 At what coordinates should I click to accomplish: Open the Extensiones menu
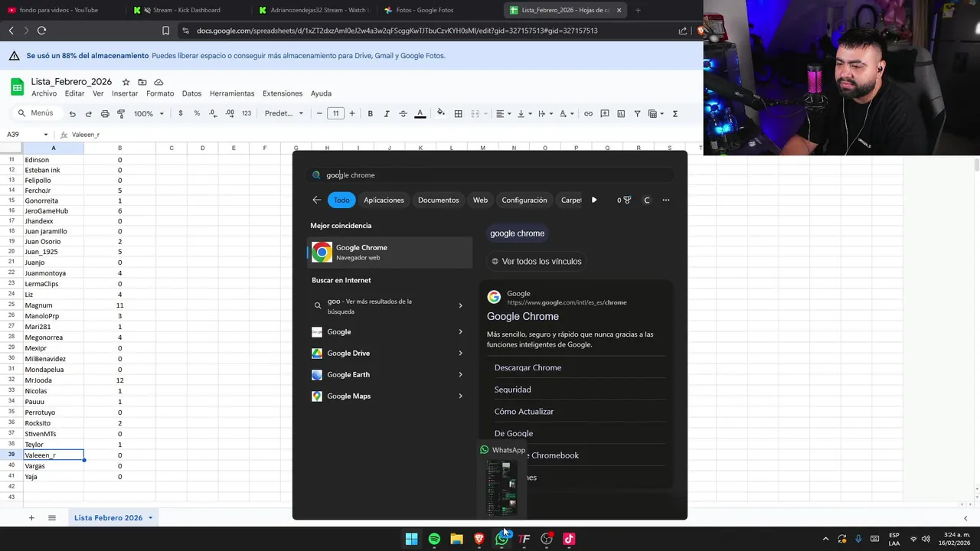(283, 93)
